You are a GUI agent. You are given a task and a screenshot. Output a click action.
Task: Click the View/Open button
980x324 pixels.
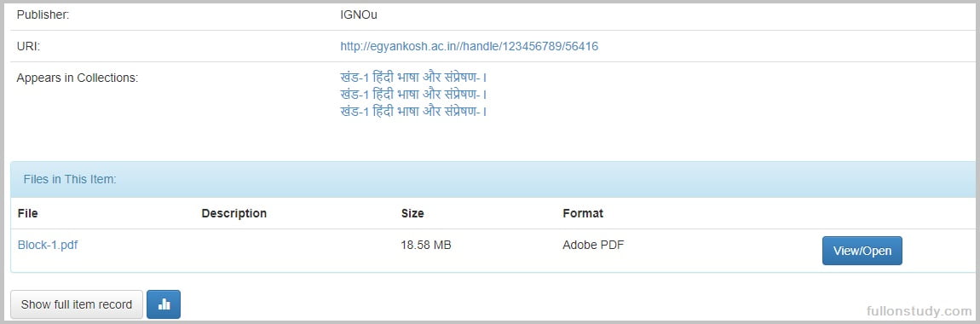[862, 251]
